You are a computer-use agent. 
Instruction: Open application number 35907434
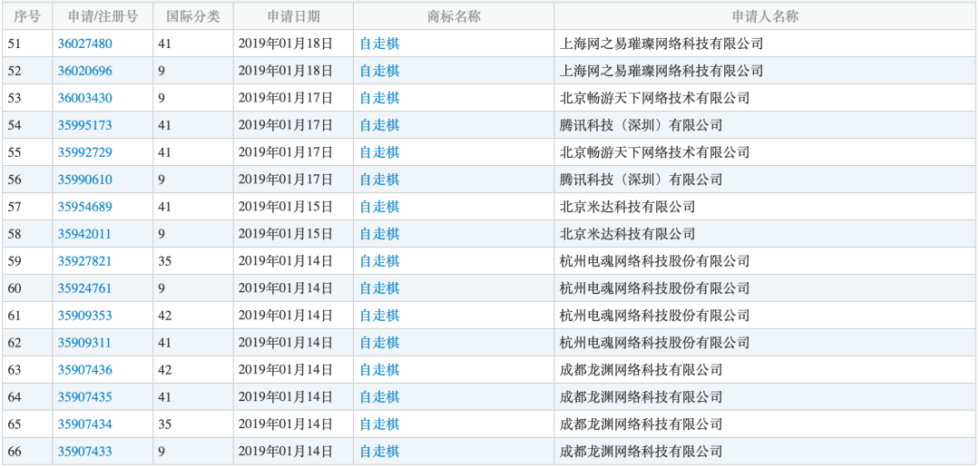(85, 424)
